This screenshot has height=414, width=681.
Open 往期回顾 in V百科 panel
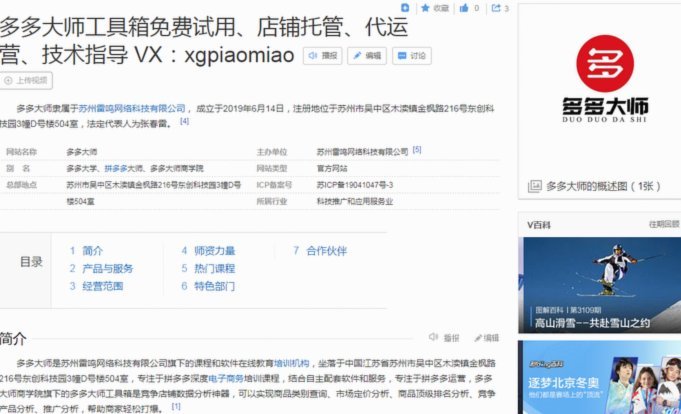click(x=664, y=224)
